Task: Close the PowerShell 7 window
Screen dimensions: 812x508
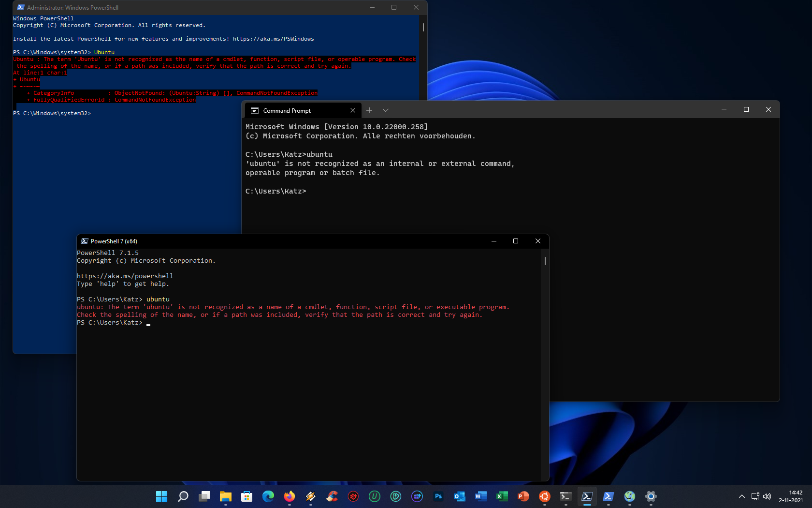Action: [x=538, y=241]
